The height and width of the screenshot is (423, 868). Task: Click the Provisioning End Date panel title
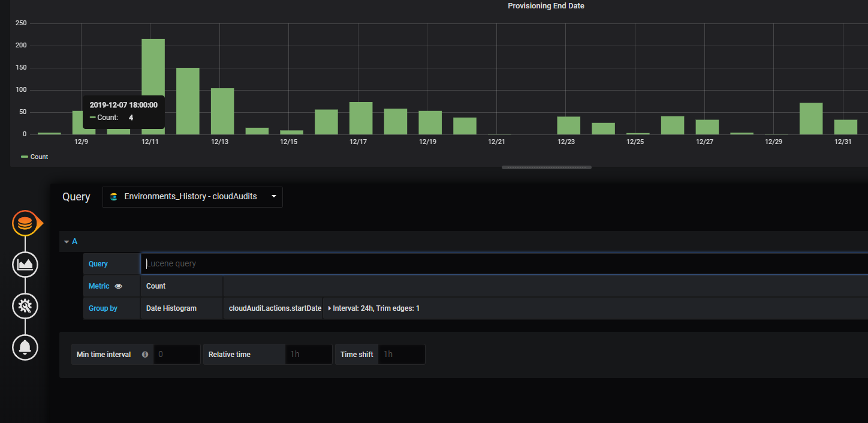point(546,6)
